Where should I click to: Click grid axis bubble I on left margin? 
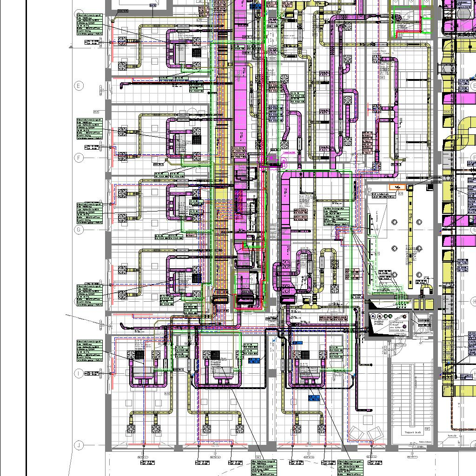79,373
